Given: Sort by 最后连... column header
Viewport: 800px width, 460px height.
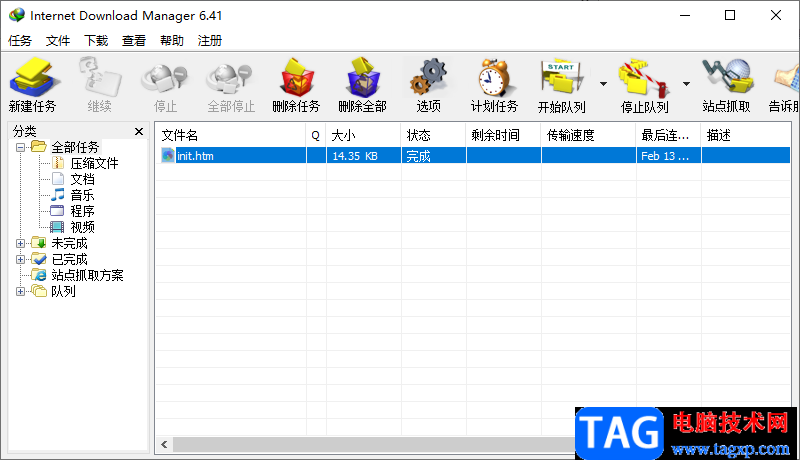Looking at the screenshot, I should coord(668,135).
